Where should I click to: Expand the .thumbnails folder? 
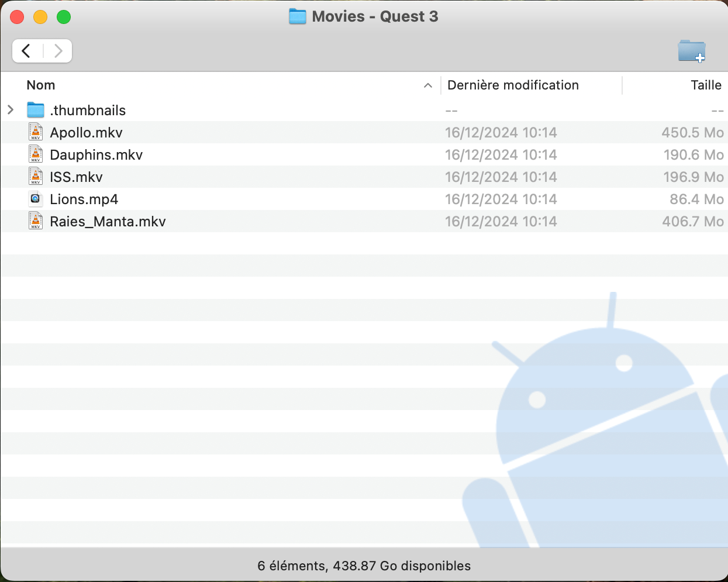(x=11, y=110)
